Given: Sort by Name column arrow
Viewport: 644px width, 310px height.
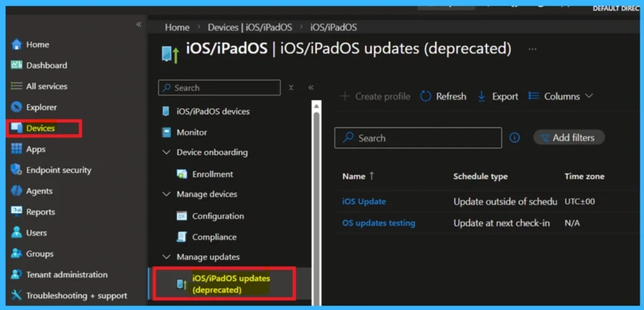Looking at the screenshot, I should click(x=372, y=175).
